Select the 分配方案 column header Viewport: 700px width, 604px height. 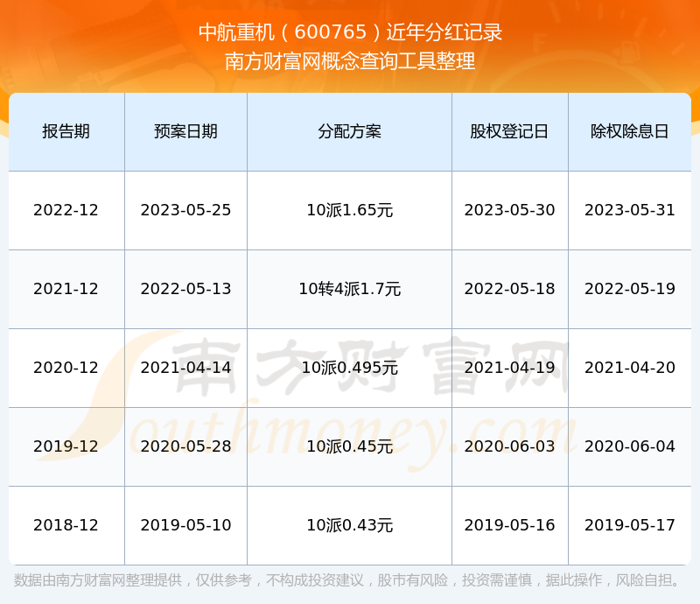pyautogui.click(x=349, y=131)
